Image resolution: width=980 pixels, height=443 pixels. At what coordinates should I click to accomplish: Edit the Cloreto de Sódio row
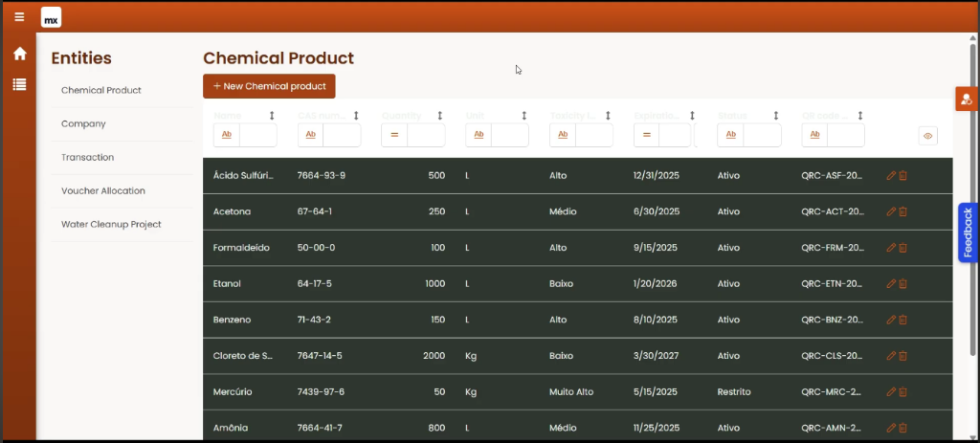[x=891, y=356]
